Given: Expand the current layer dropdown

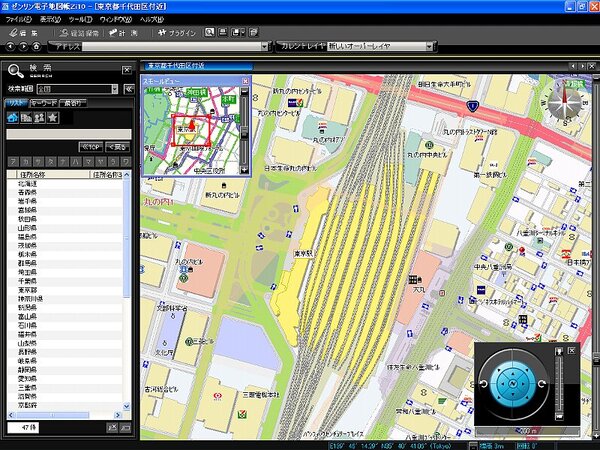Looking at the screenshot, I should tap(437, 46).
